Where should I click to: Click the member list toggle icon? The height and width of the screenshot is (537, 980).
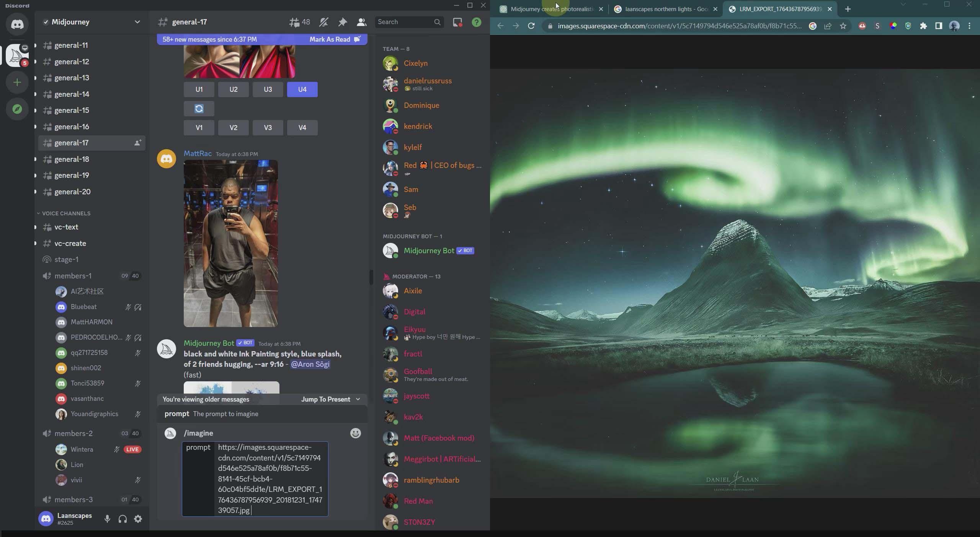pos(361,22)
